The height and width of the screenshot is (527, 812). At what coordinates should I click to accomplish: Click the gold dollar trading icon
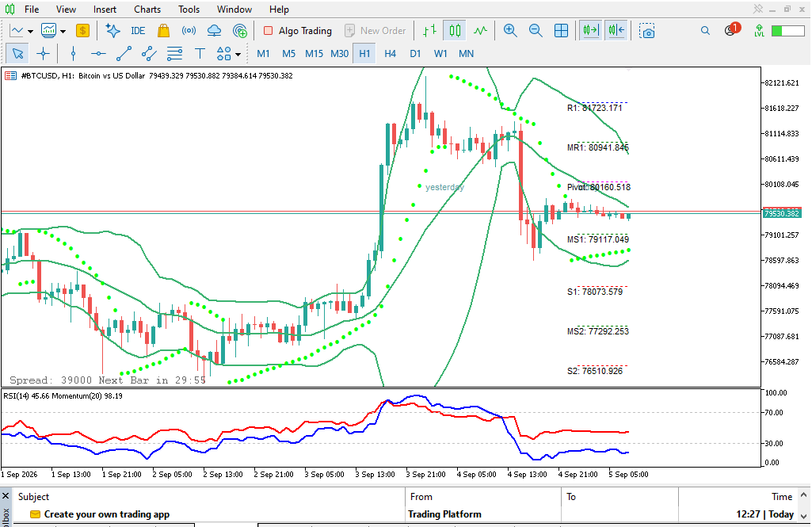(x=82, y=31)
